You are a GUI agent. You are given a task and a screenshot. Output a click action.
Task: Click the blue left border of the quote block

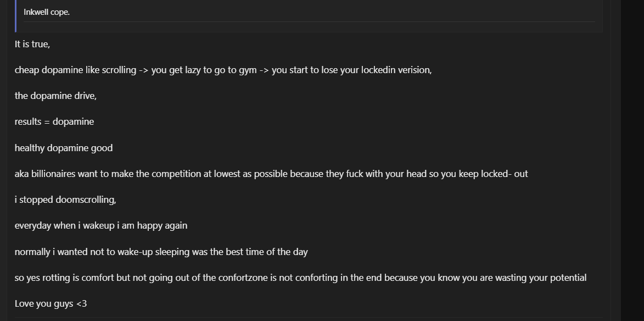pyautogui.click(x=15, y=16)
